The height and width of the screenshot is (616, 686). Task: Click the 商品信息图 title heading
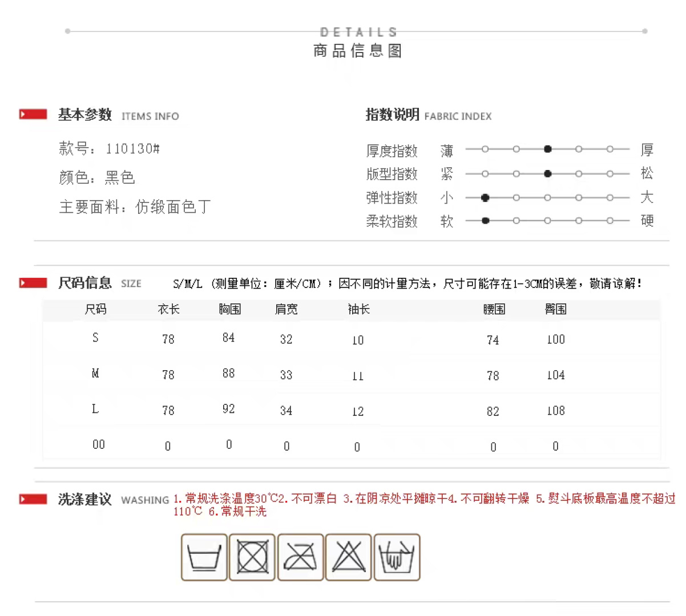point(358,51)
